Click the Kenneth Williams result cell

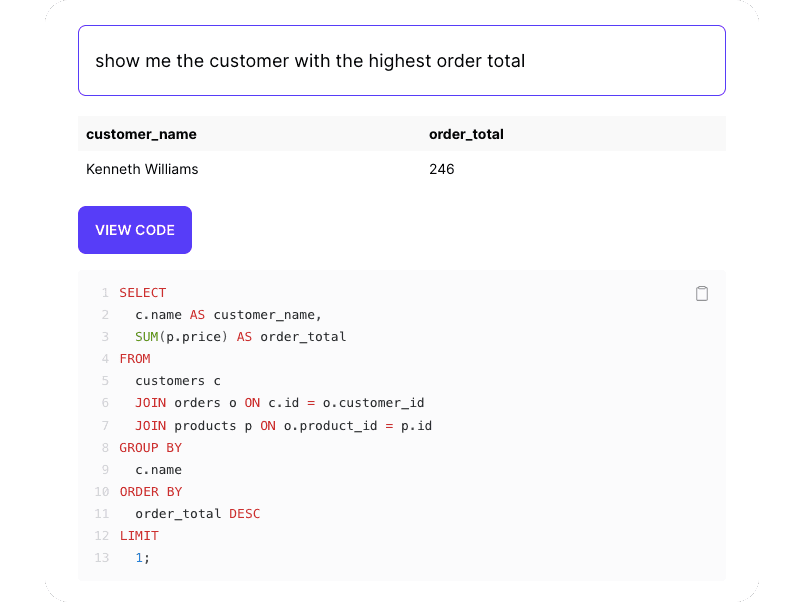coord(142,169)
